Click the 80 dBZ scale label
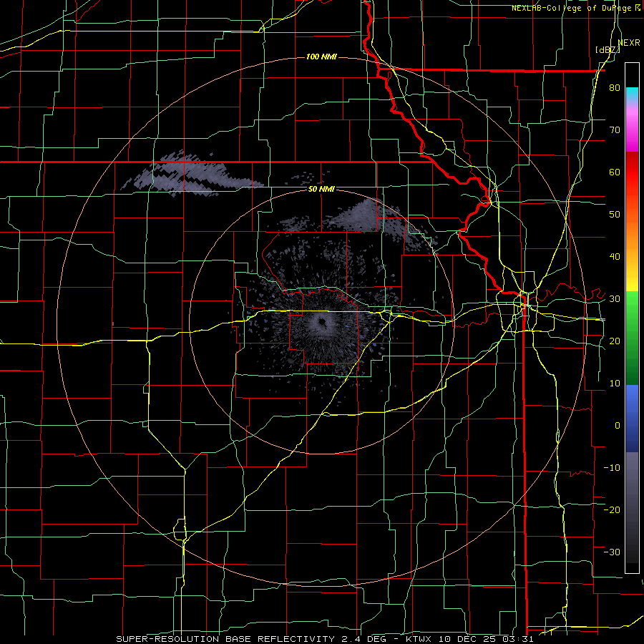Viewport: 644px width, 644px height. click(x=615, y=87)
